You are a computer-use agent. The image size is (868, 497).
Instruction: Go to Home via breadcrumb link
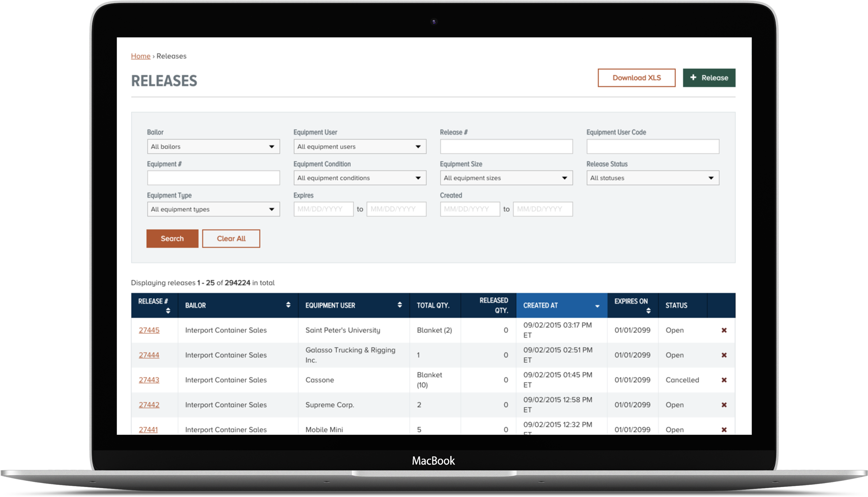click(x=141, y=56)
